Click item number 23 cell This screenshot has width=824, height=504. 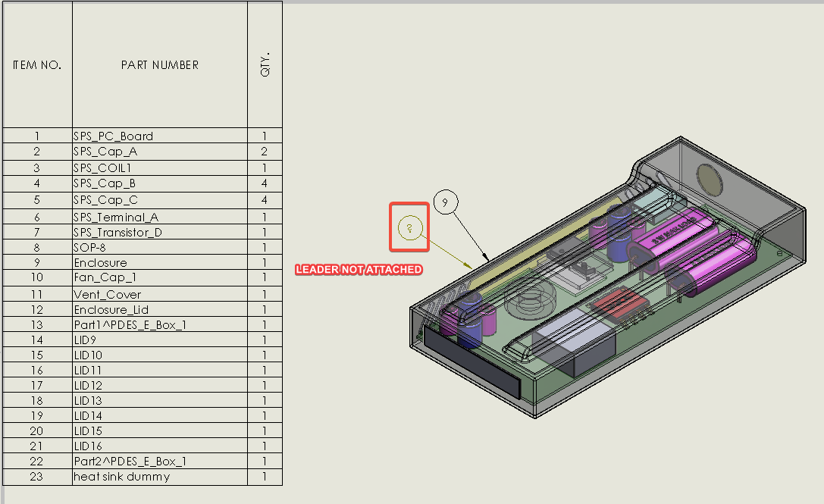[x=37, y=477]
